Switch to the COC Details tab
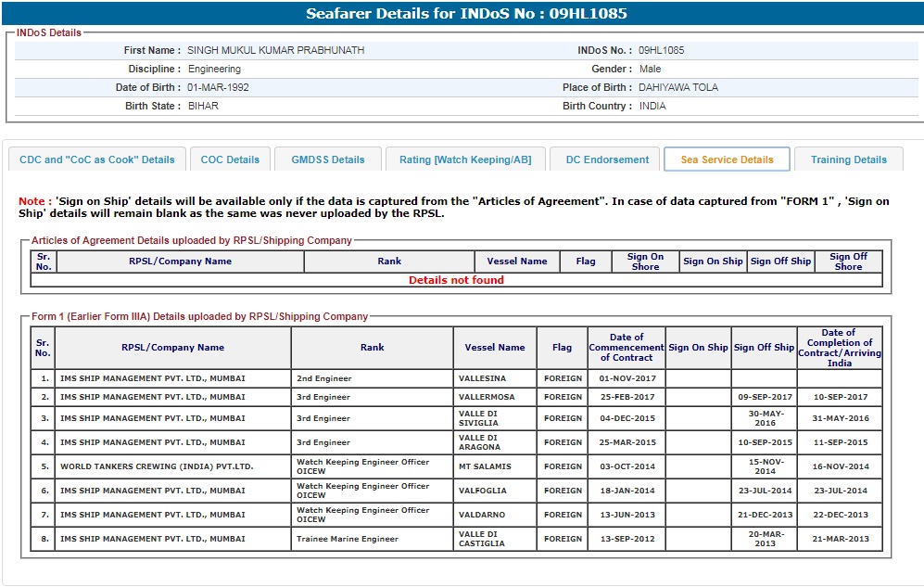924x587 pixels. [x=230, y=160]
